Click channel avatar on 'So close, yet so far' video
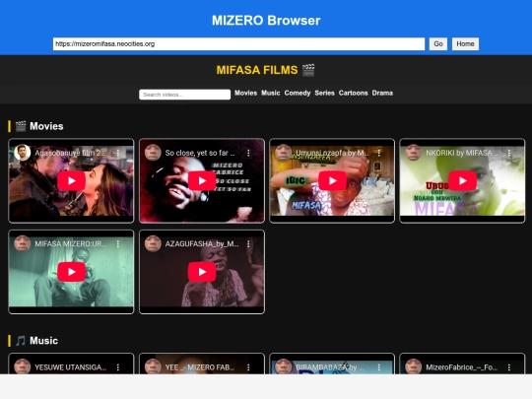Image resolution: width=532 pixels, height=399 pixels. [153, 153]
